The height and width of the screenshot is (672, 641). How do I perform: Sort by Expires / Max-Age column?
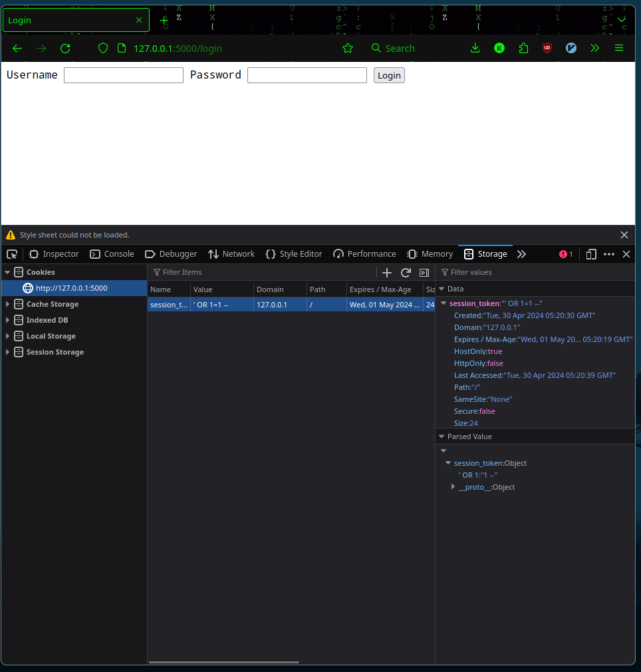[384, 289]
